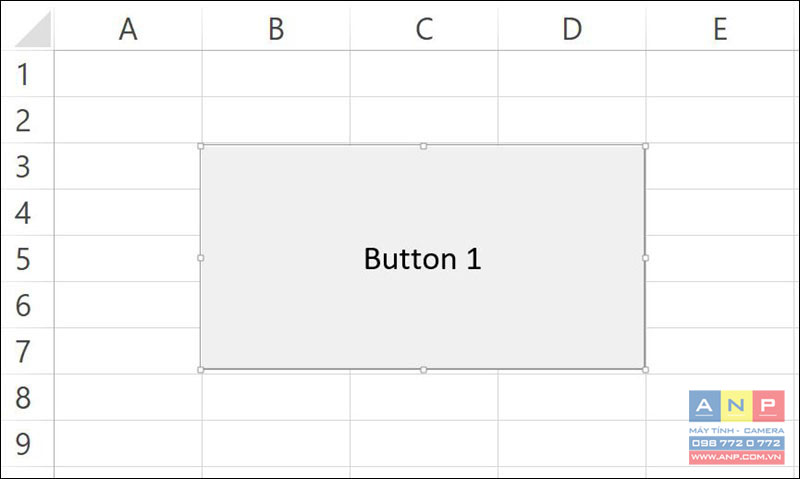This screenshot has height=479, width=800.
Task: Select column B header
Action: pyautogui.click(x=276, y=29)
